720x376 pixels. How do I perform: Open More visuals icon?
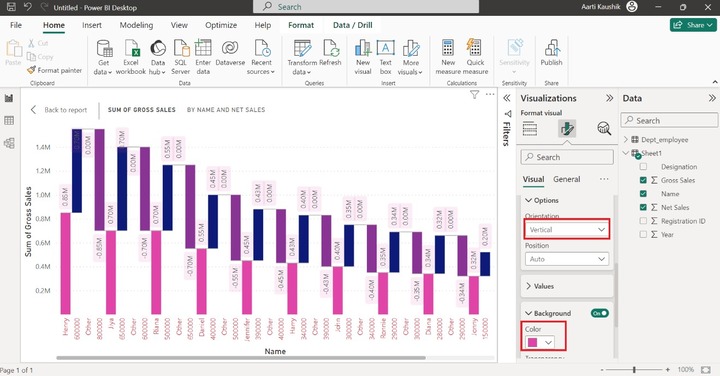tap(411, 49)
